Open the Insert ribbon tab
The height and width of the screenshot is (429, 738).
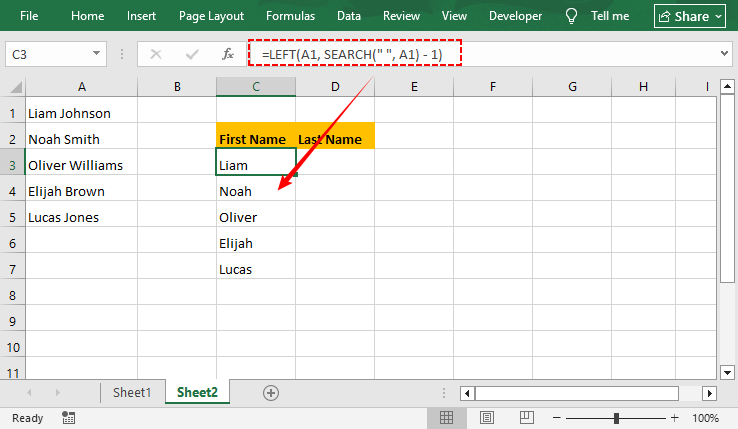pyautogui.click(x=141, y=16)
